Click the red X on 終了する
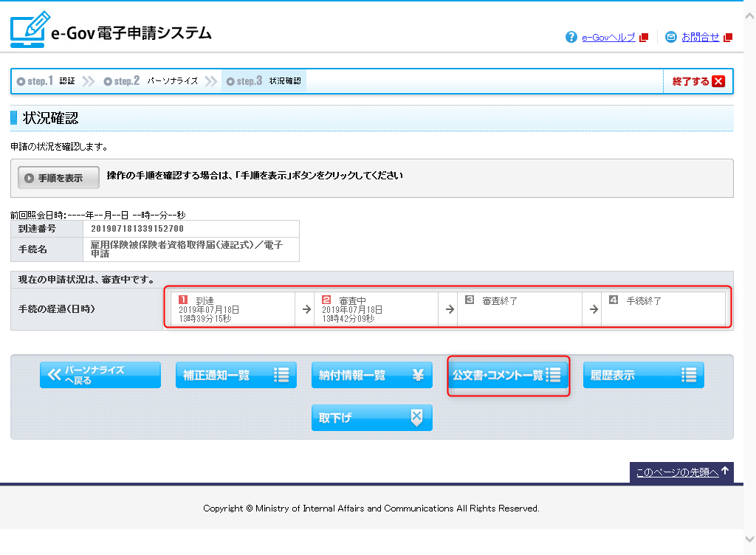 pyautogui.click(x=718, y=82)
